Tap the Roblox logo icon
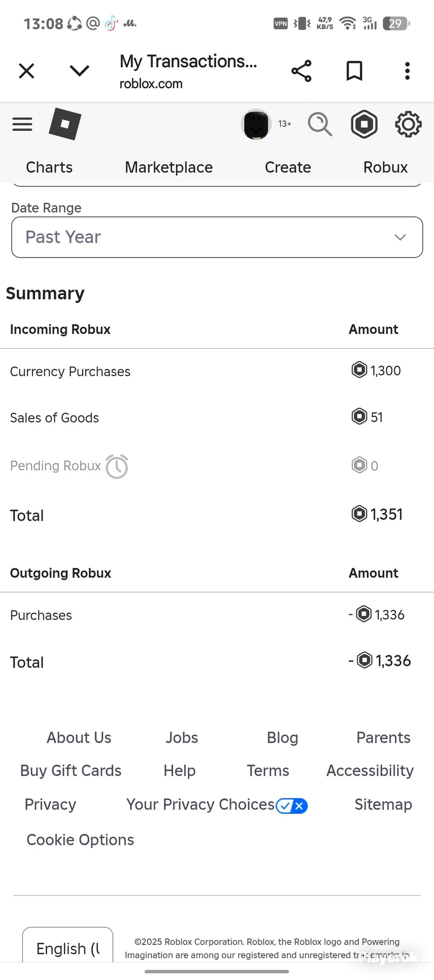This screenshot has width=434, height=980. [65, 124]
